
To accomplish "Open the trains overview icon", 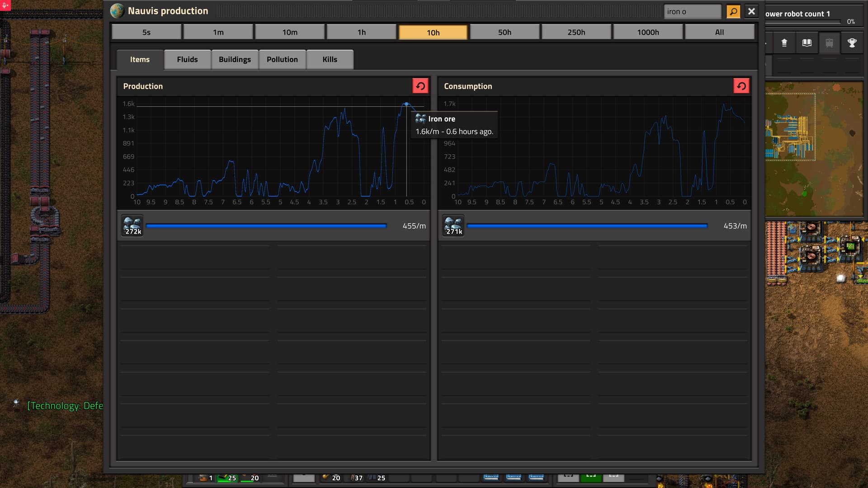I will pyautogui.click(x=829, y=43).
